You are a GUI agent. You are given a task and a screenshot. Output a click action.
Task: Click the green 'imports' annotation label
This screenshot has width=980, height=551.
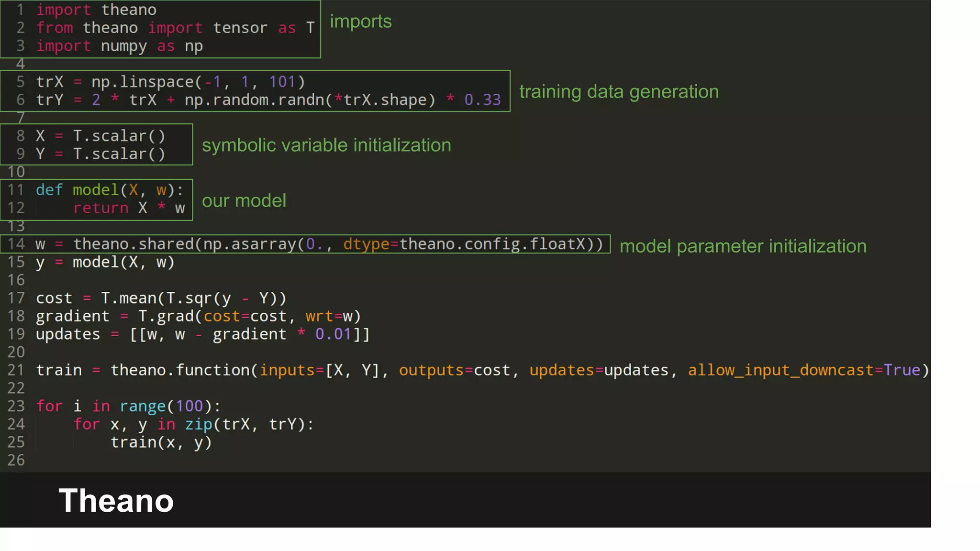pyautogui.click(x=361, y=22)
